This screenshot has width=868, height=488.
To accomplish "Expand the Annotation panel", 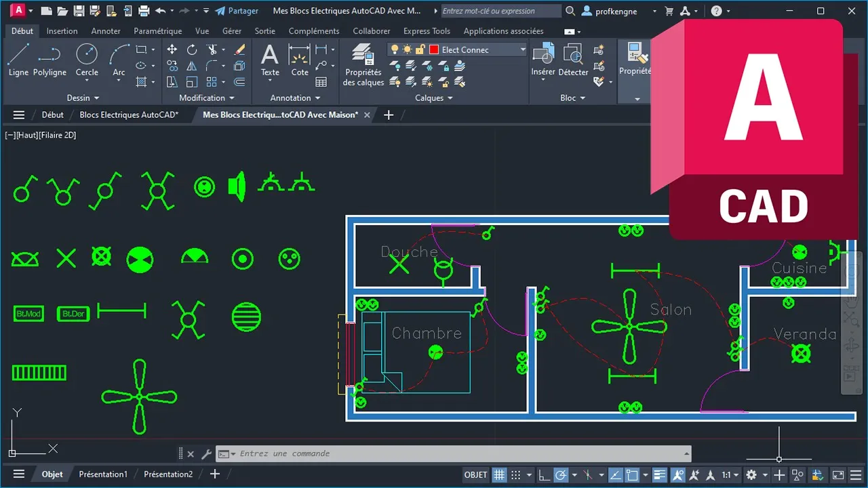I will click(294, 98).
